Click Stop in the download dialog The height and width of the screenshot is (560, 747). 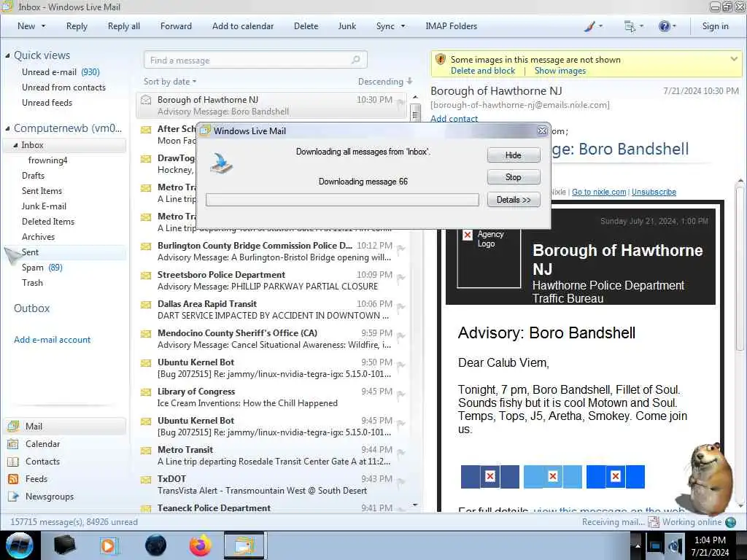pyautogui.click(x=514, y=177)
